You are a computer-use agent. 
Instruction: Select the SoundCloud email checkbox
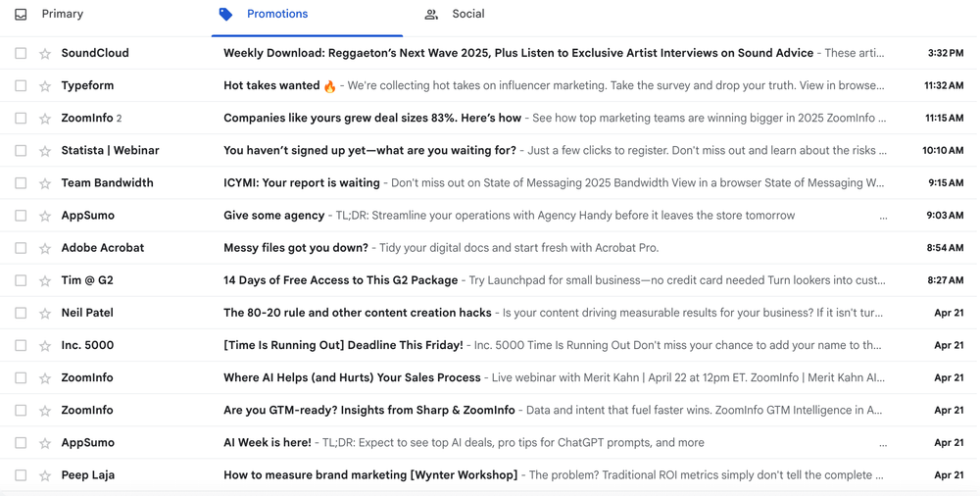pyautogui.click(x=21, y=53)
